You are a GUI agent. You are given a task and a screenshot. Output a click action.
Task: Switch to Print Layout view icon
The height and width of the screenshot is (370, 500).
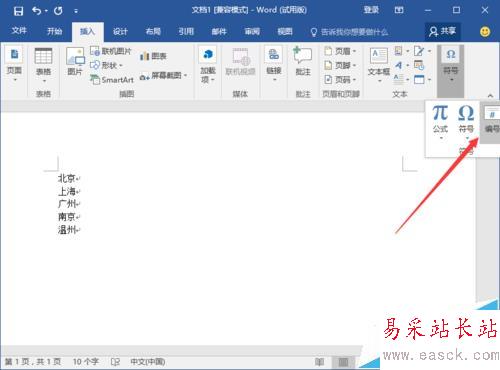343,362
